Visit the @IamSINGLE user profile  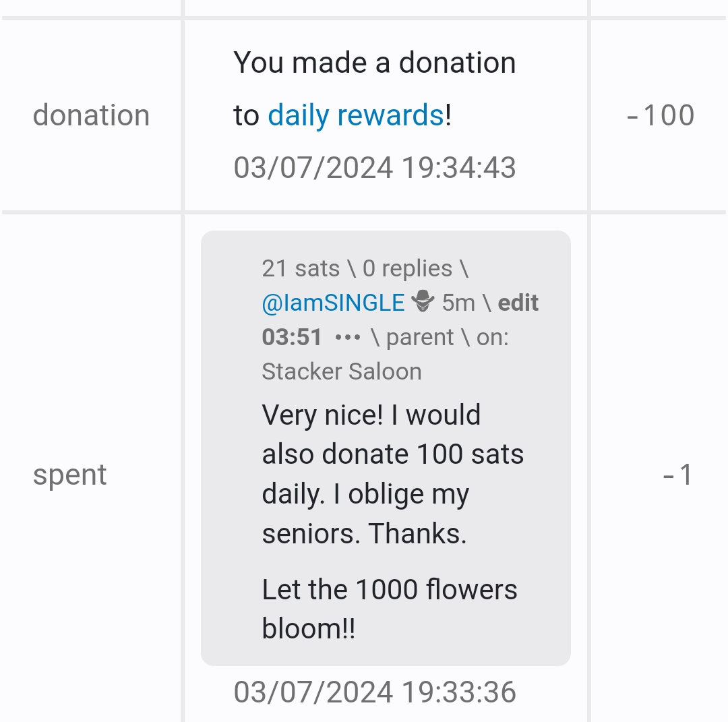pos(333,303)
